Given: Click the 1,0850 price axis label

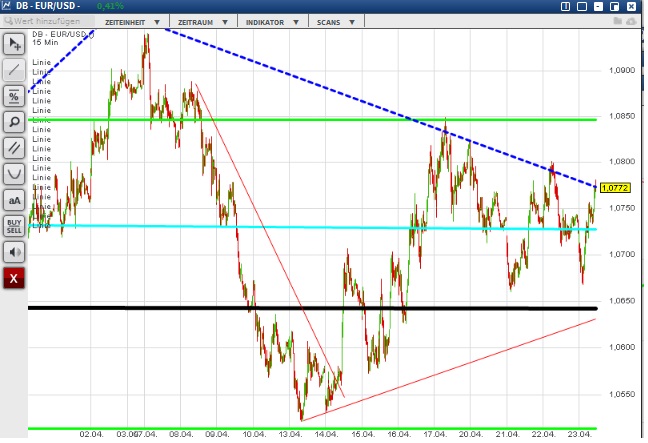Looking at the screenshot, I should click(x=622, y=116).
